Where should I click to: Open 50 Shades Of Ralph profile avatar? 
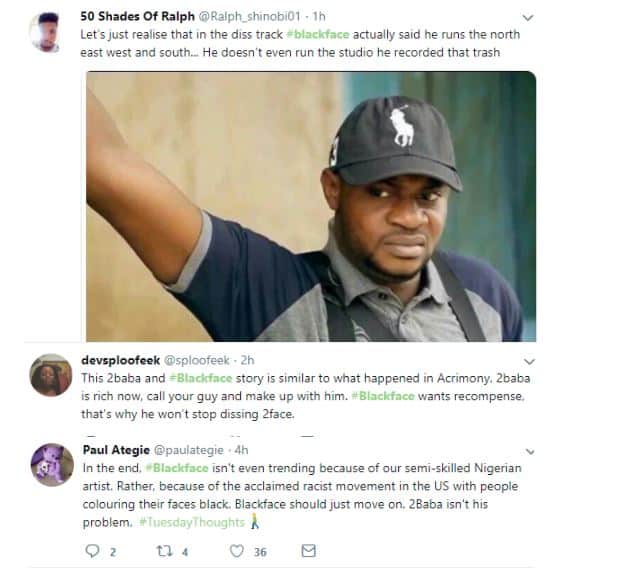(46, 33)
